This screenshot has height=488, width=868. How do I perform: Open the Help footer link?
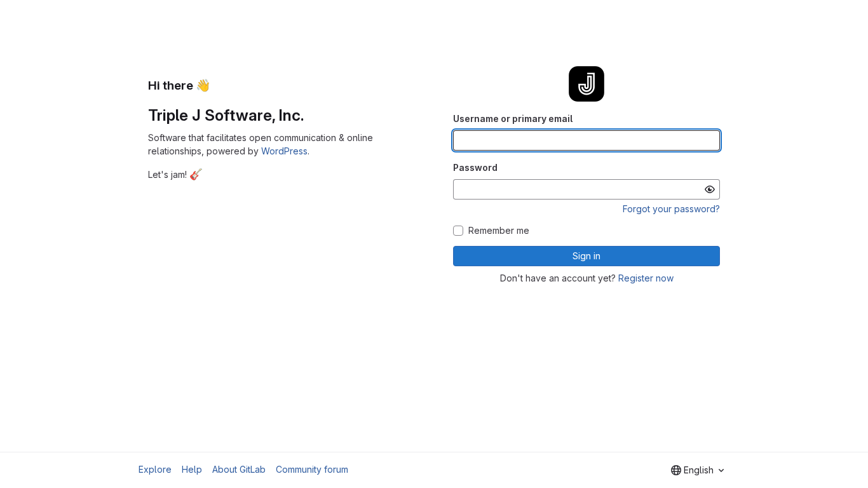click(x=192, y=470)
